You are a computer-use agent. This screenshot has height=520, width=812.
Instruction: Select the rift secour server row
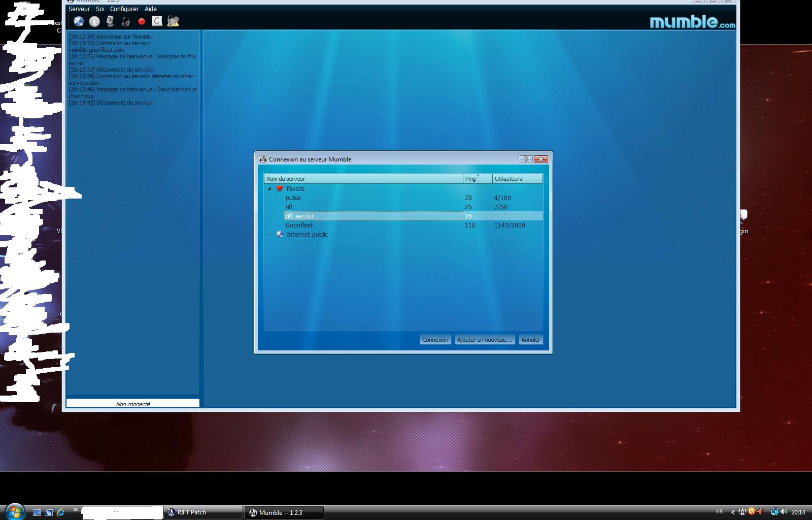414,216
